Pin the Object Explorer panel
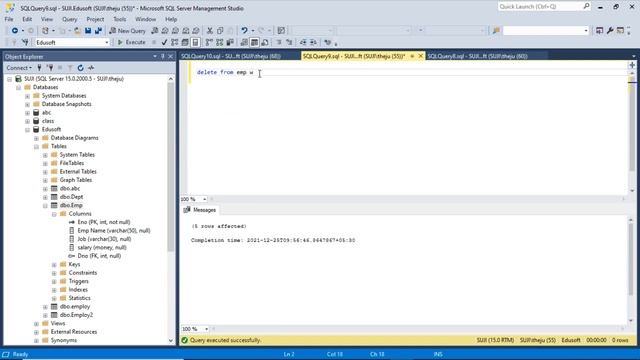This screenshot has width=640, height=360. click(162, 56)
